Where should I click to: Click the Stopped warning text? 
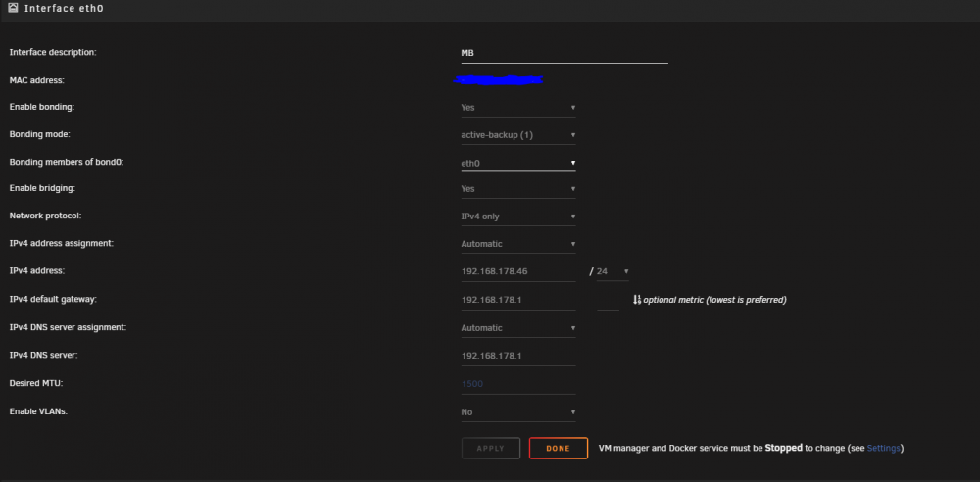(x=784, y=449)
